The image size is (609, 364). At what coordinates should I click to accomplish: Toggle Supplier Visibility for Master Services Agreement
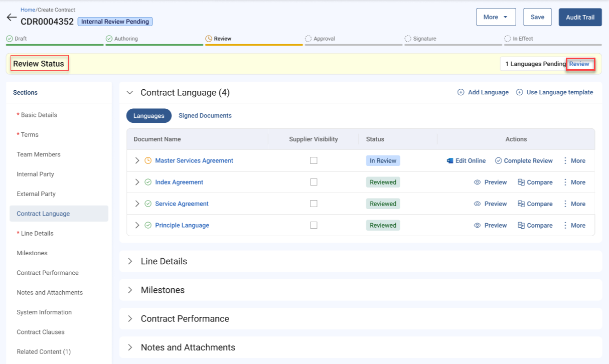click(314, 161)
